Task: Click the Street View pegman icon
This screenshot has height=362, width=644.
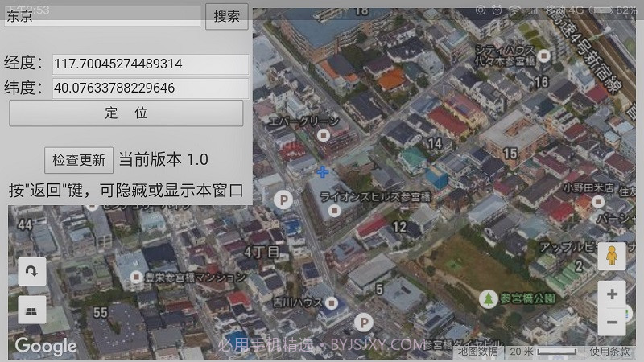Action: 612,256
